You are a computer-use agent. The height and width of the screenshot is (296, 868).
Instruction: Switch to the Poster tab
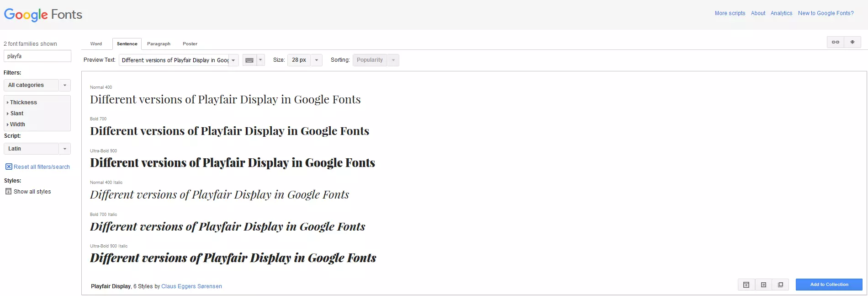click(x=190, y=44)
